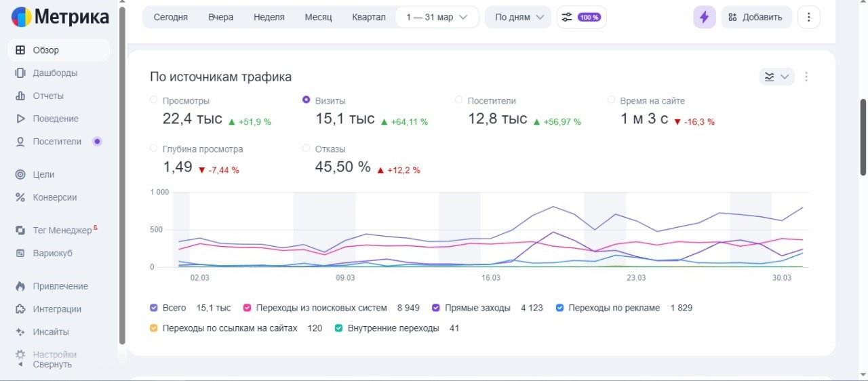Click the 22,4 тыс Просмотры value
The image size is (868, 381).
[192, 119]
